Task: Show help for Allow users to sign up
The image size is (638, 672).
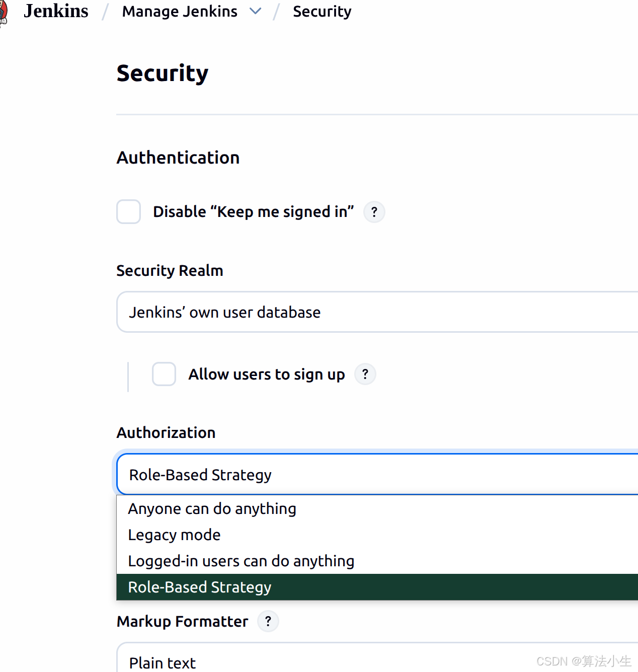Action: [365, 374]
